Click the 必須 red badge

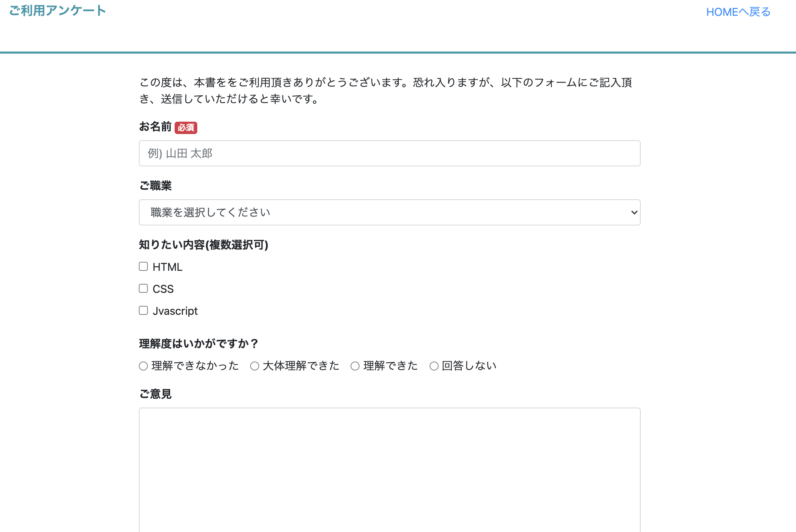(186, 128)
